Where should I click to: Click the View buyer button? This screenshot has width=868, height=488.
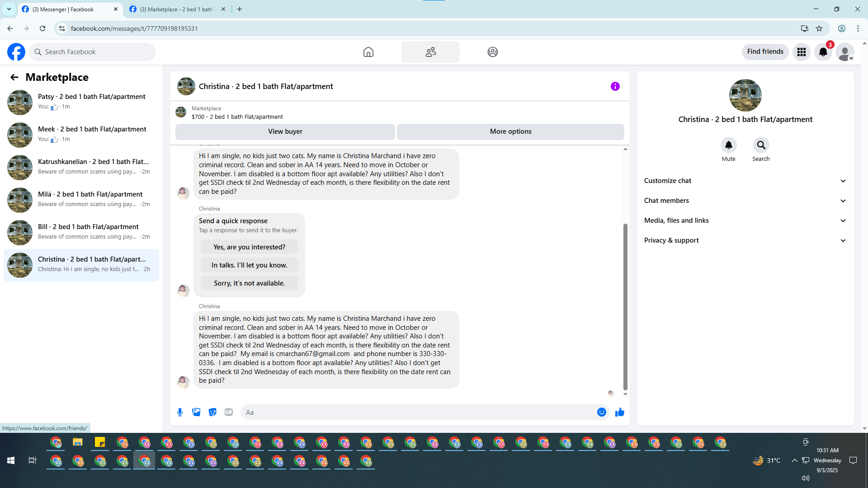[285, 131]
